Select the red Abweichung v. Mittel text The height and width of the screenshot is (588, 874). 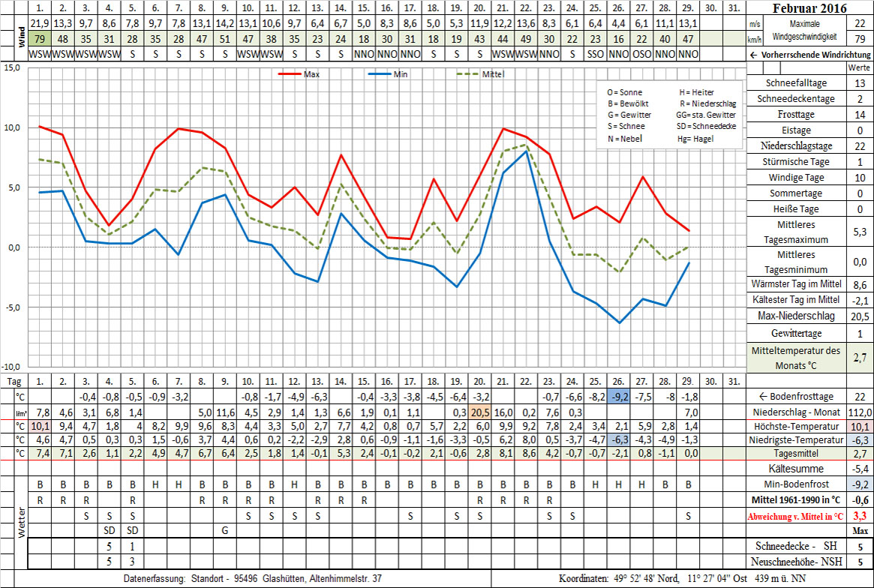796,516
